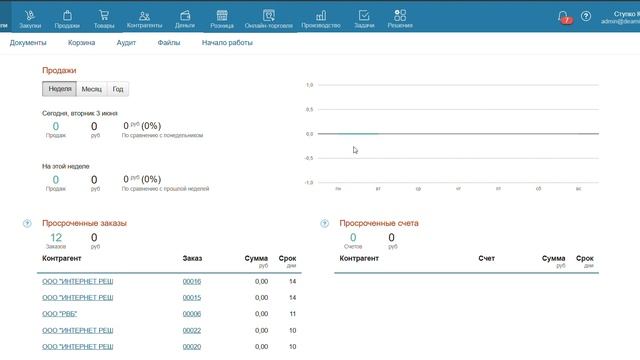Switch to the Аудит tab

click(x=126, y=42)
